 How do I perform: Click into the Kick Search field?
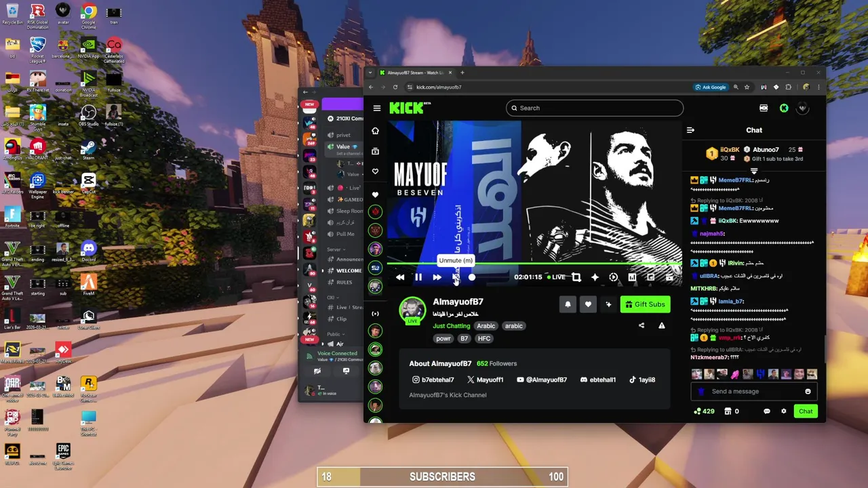(594, 108)
